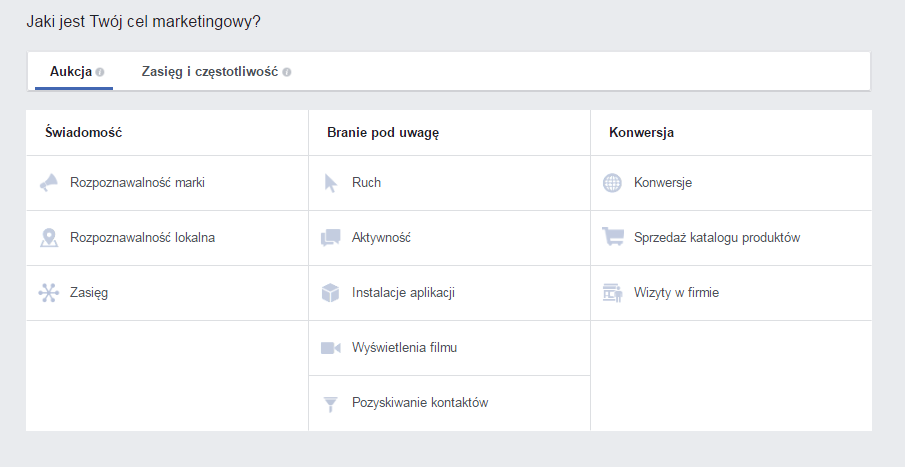The height and width of the screenshot is (467, 905).
Task: Click the funnel icon for Pozyskiwanie kontaktów
Action: [331, 403]
